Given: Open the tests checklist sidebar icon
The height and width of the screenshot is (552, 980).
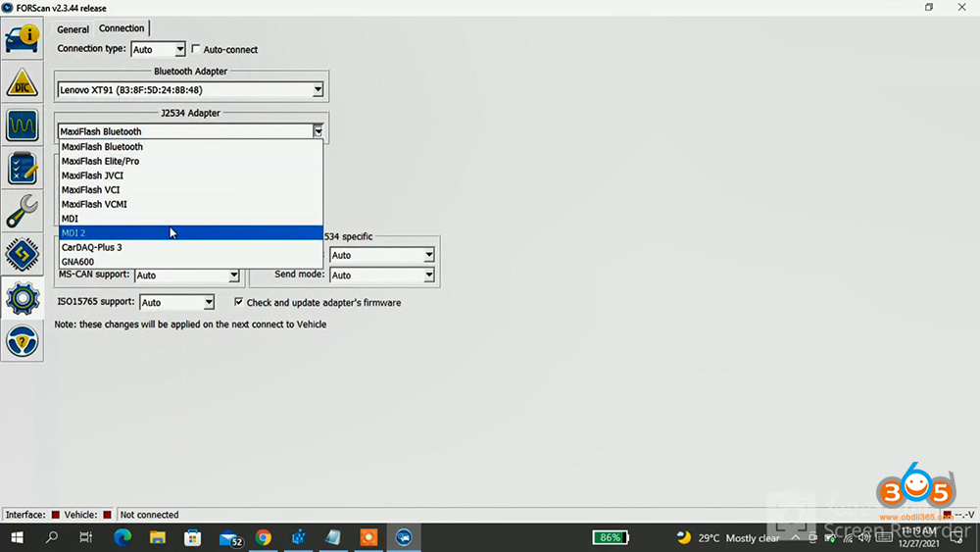Looking at the screenshot, I should [x=22, y=169].
